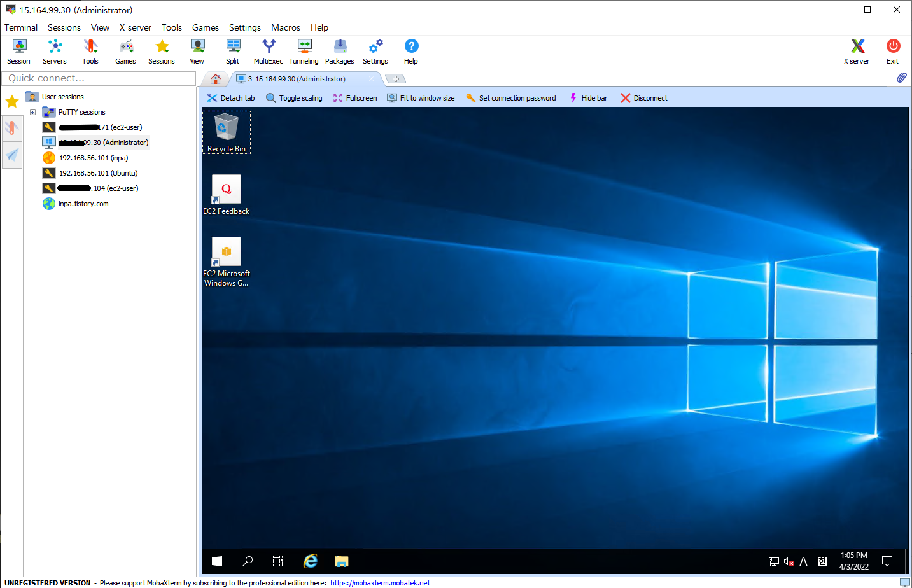The width and height of the screenshot is (912, 588).
Task: Select Recycle Bin on remote desktop
Action: click(x=227, y=132)
